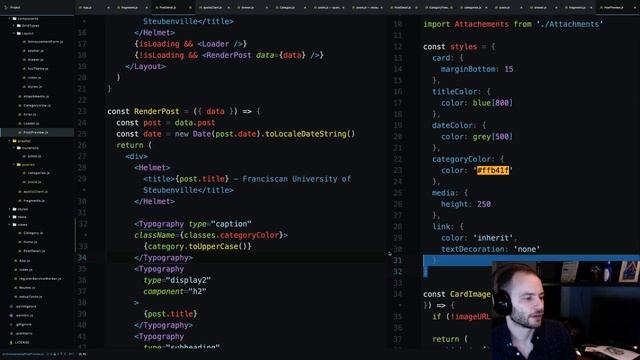Click 'marginBottom' property in right editor

(468, 69)
